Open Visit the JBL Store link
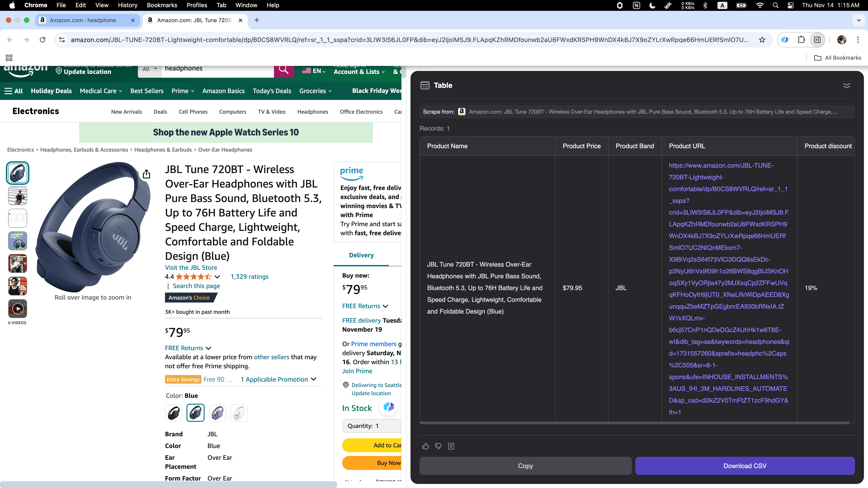This screenshot has width=868, height=488. click(191, 267)
